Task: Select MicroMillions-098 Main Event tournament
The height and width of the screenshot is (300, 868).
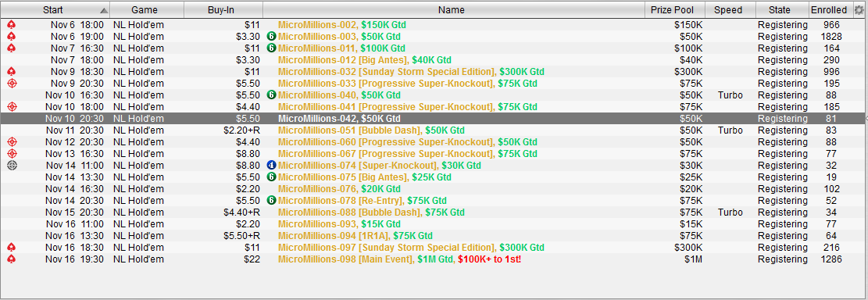Action: click(432, 259)
